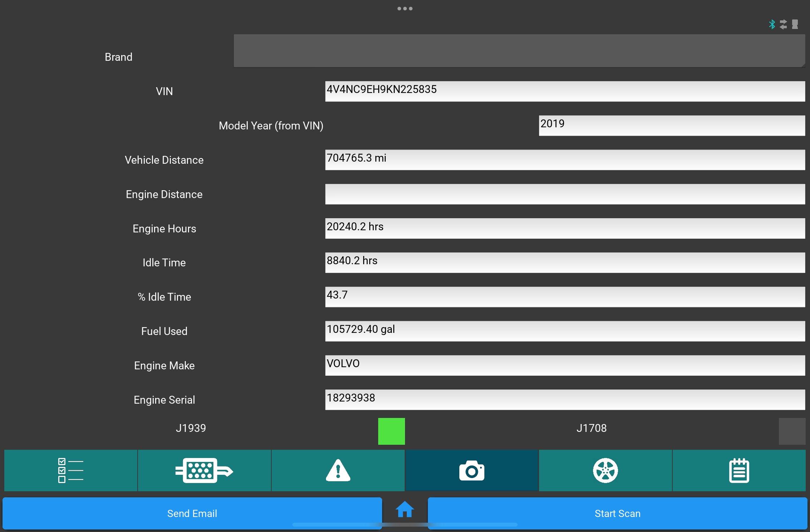
Task: Open the camera/photo capture icon
Action: [x=472, y=470]
